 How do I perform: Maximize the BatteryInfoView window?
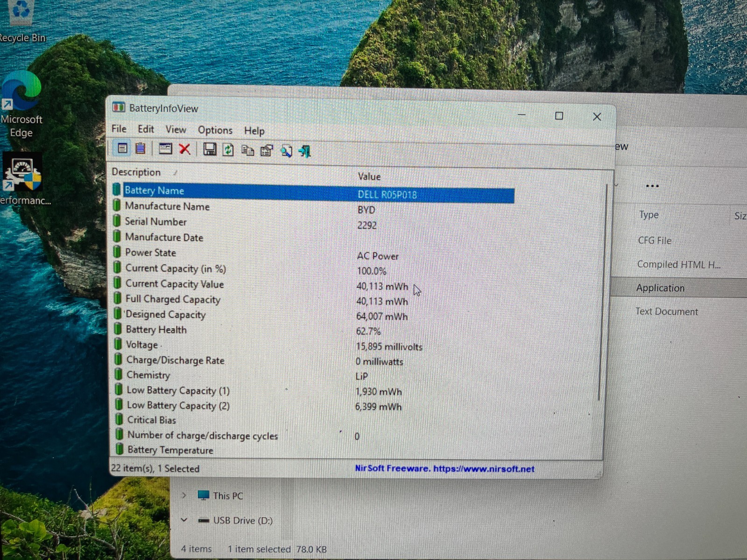(x=559, y=116)
